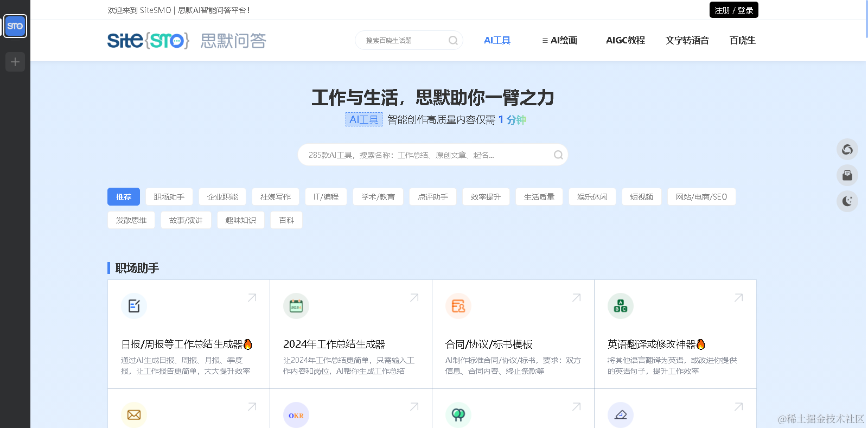Select the 百科 category tab

pos(286,220)
